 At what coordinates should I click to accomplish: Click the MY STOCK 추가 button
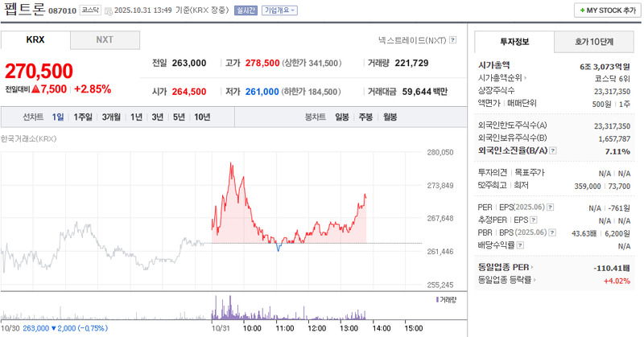[x=608, y=10]
